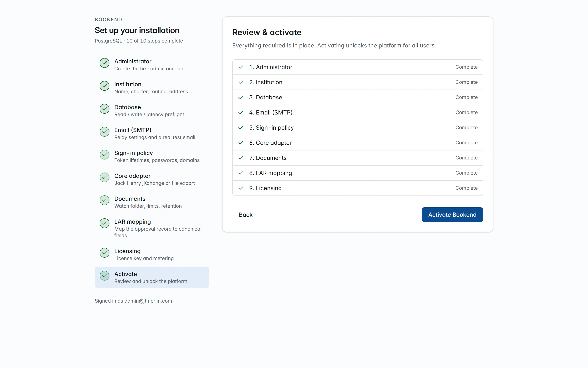Screen dimensions: 588x368
Task: Select the Activate step in sidebar
Action: coord(152,277)
